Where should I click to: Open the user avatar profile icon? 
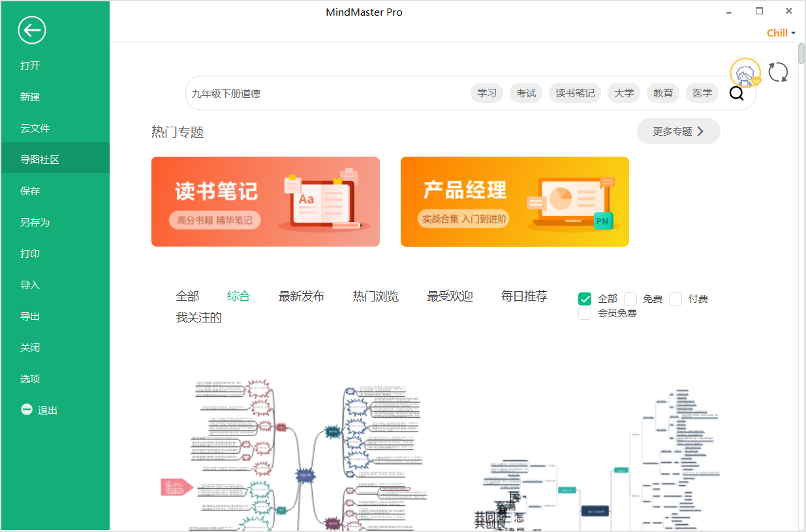[745, 73]
